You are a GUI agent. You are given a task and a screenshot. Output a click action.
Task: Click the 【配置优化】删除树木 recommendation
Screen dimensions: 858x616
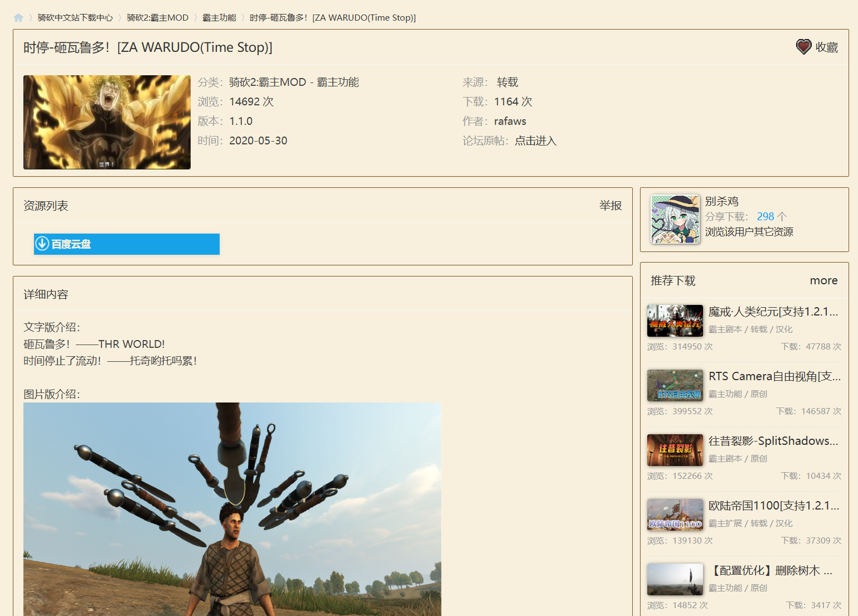(675, 579)
